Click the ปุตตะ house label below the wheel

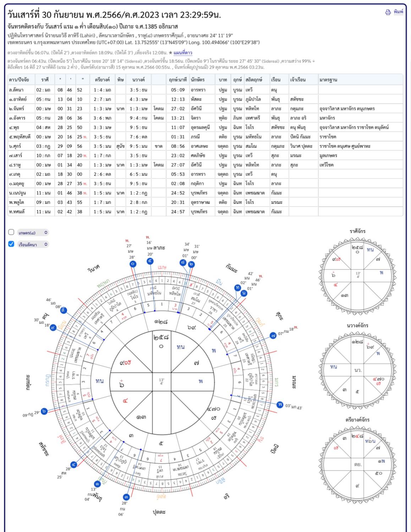[x=159, y=512]
